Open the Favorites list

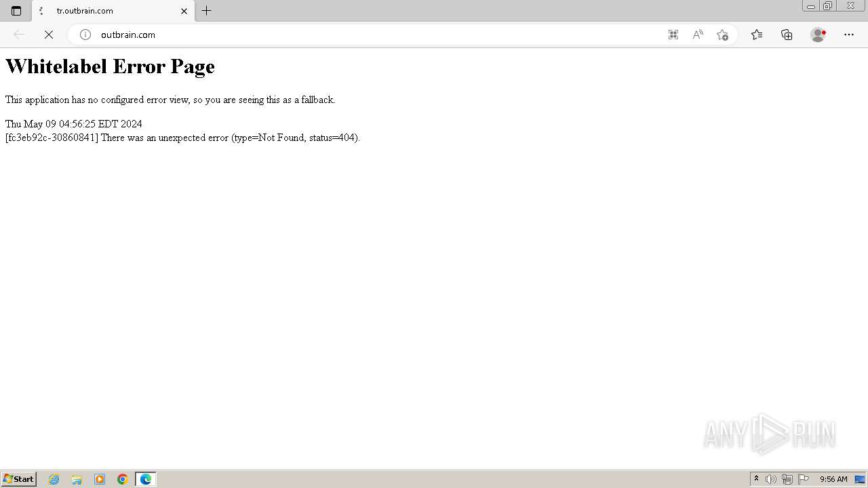point(757,35)
